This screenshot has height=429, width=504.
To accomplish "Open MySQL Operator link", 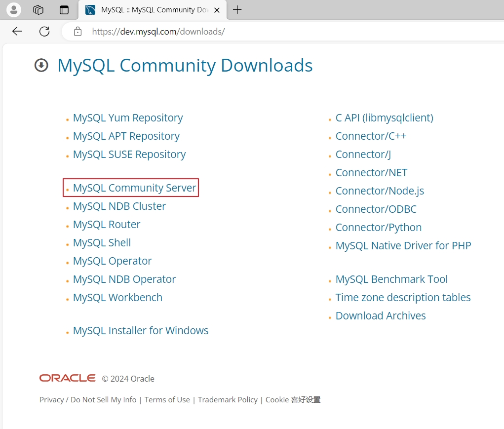I will [112, 261].
